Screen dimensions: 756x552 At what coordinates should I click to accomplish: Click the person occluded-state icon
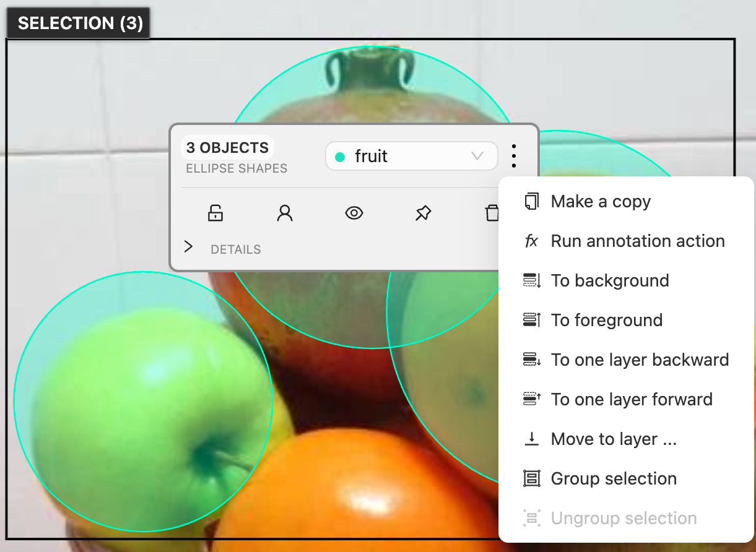coord(284,213)
